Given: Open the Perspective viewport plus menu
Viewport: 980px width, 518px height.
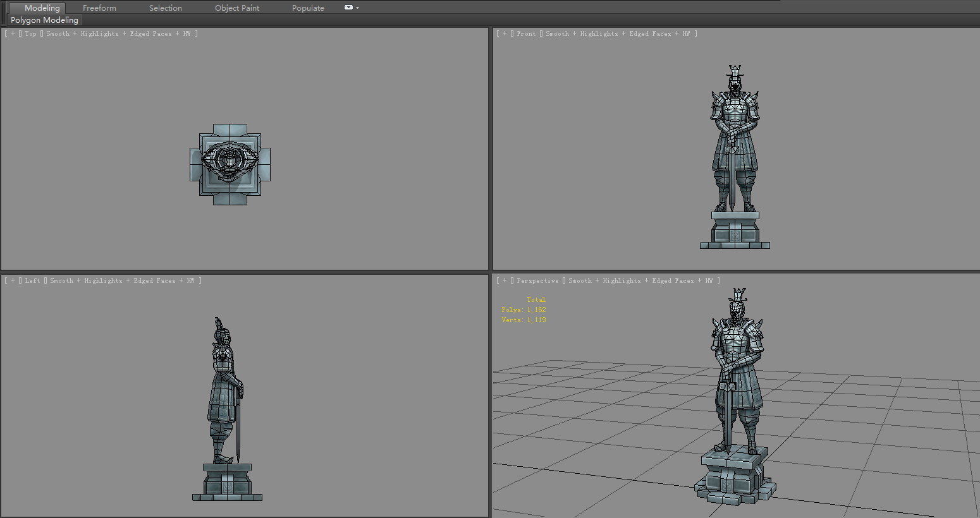Looking at the screenshot, I should pyautogui.click(x=505, y=280).
